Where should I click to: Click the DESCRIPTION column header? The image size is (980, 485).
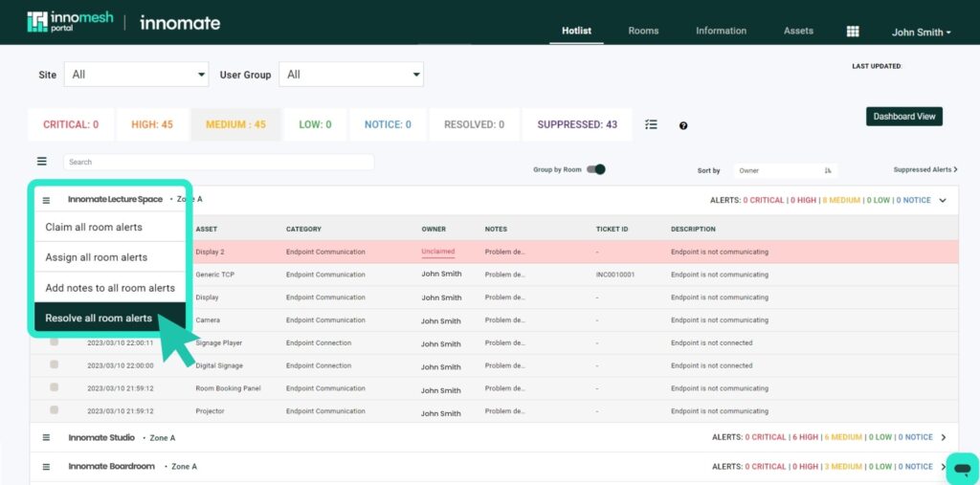693,230
